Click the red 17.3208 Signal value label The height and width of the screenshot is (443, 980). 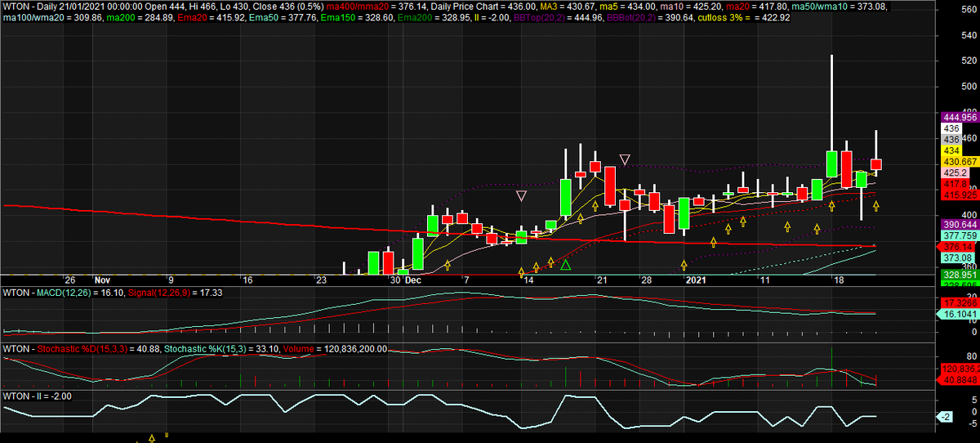click(x=960, y=302)
